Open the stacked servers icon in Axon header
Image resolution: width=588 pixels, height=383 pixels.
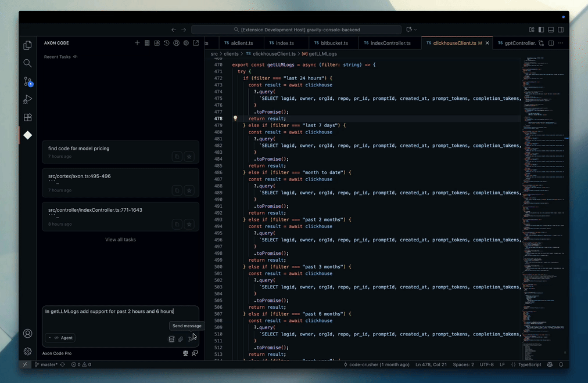(x=147, y=43)
